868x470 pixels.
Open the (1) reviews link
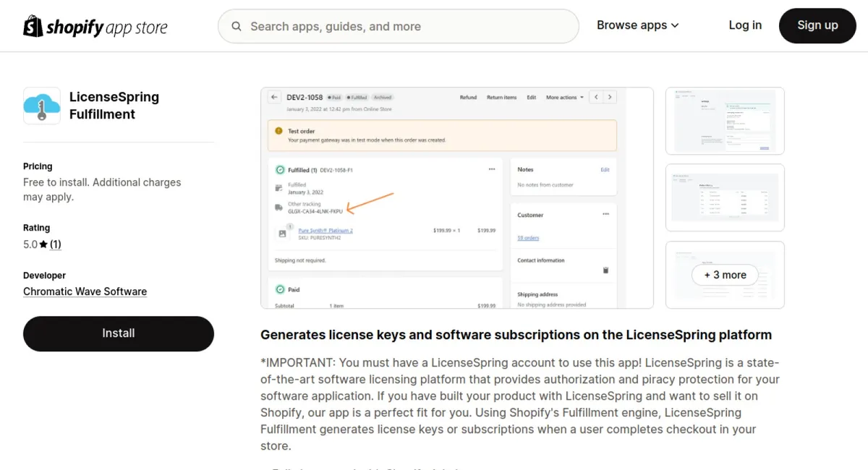[56, 244]
